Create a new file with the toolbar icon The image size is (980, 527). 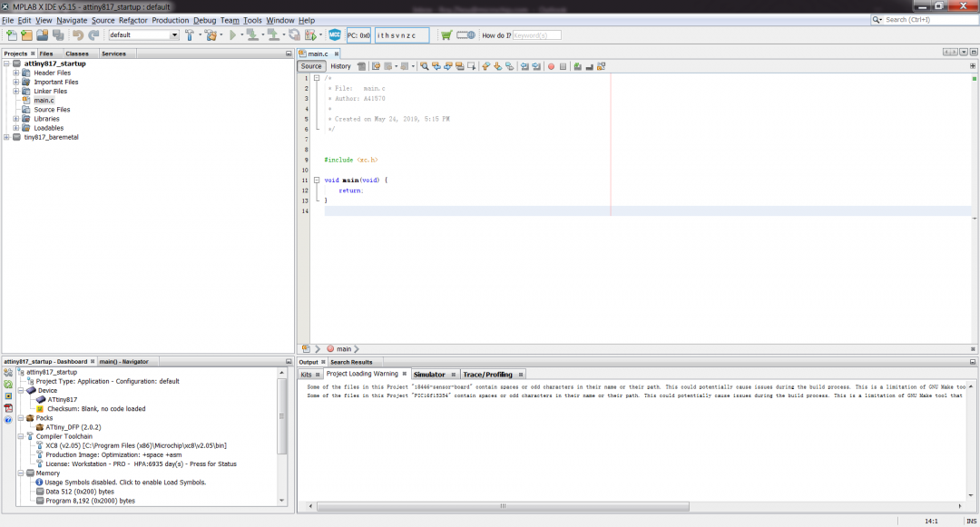tap(11, 35)
